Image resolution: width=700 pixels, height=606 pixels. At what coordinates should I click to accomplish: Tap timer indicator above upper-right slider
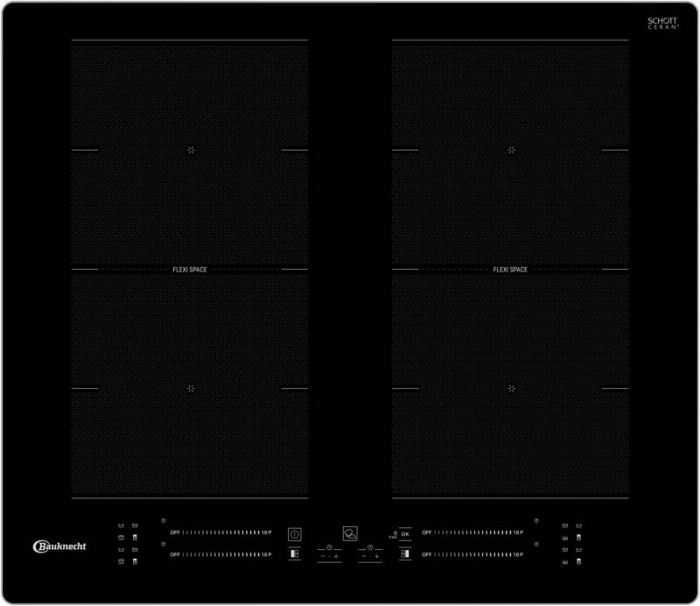[536, 521]
